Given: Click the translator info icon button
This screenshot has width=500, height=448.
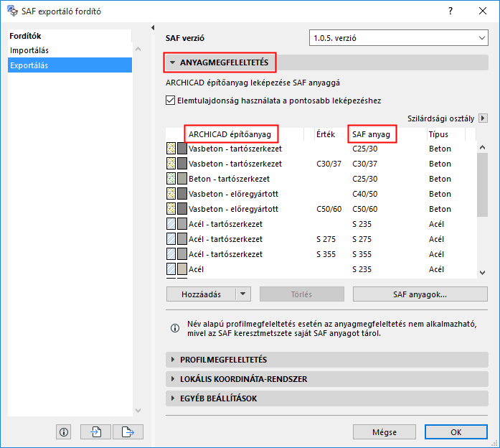Looking at the screenshot, I should [64, 432].
